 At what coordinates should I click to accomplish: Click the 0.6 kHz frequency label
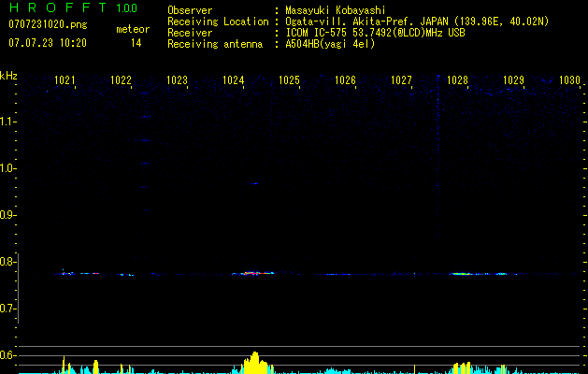tap(7, 355)
